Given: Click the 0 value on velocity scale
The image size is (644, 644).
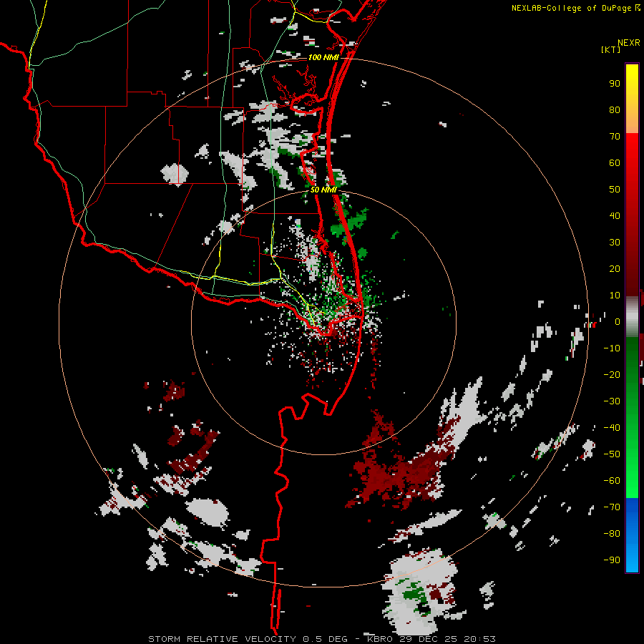Looking at the screenshot, I should pyautogui.click(x=618, y=321).
